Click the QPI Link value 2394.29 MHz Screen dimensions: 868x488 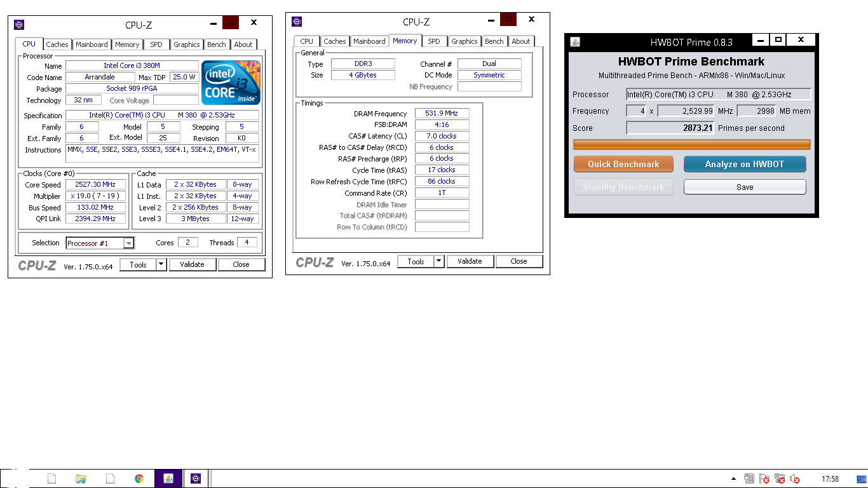[95, 219]
